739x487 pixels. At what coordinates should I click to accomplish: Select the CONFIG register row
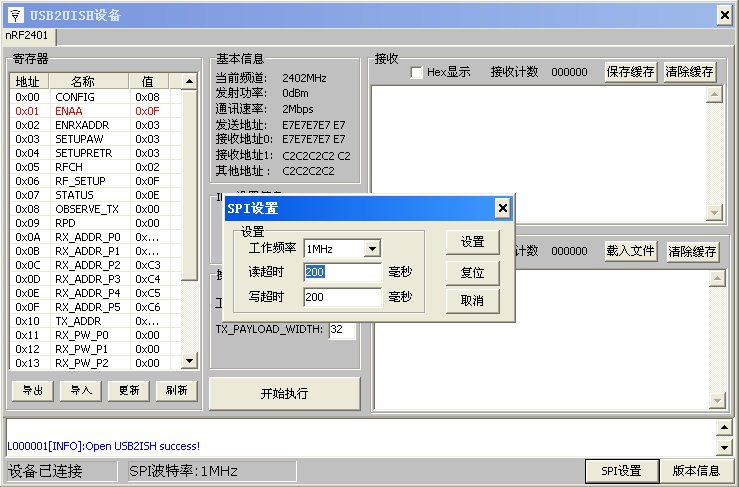[x=95, y=97]
